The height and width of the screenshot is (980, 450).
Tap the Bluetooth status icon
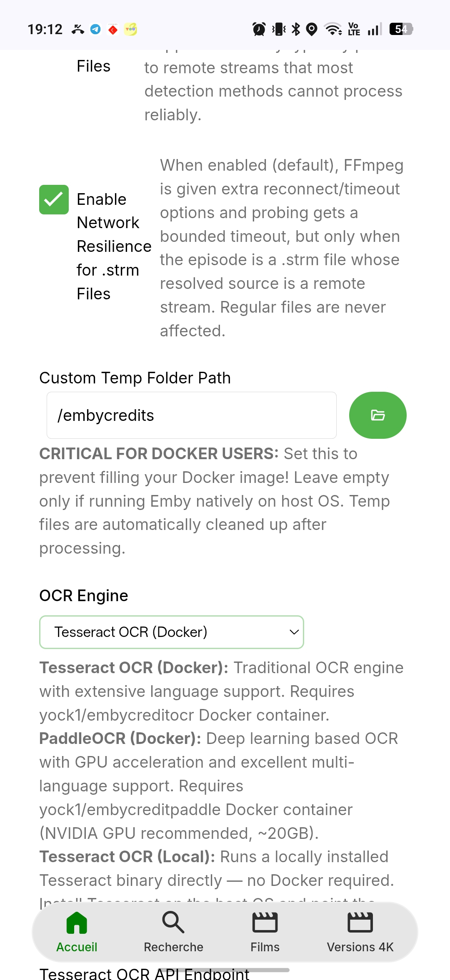296,29
